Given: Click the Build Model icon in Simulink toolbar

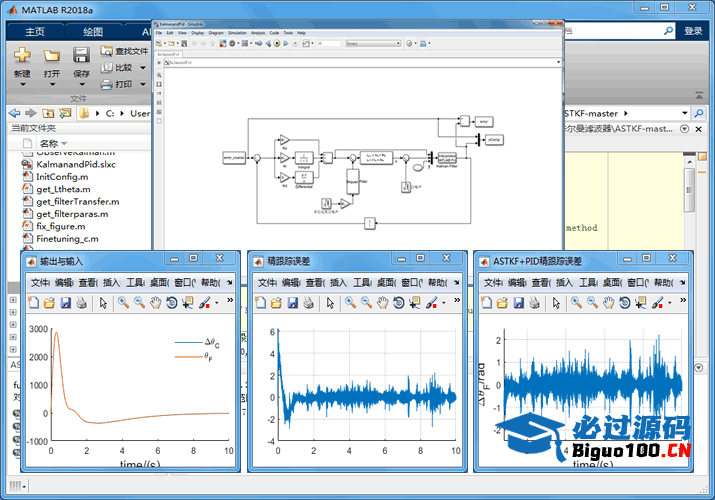Looking at the screenshot, I should pos(423,43).
